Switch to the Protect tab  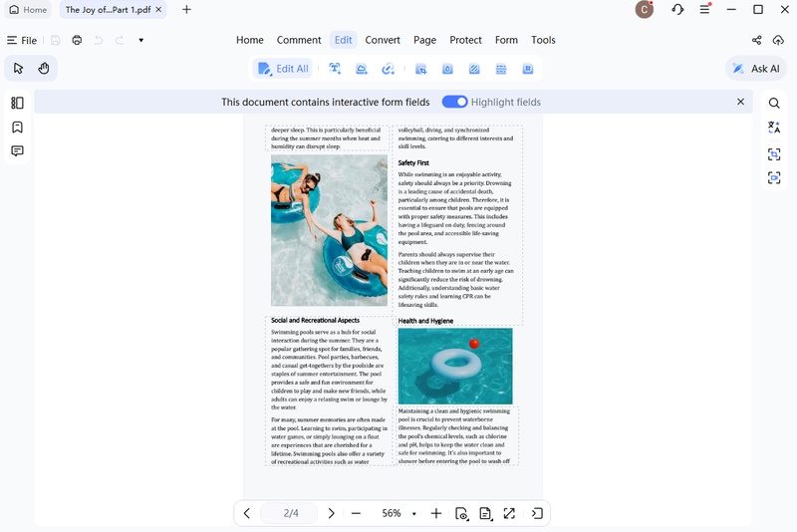[x=465, y=40]
